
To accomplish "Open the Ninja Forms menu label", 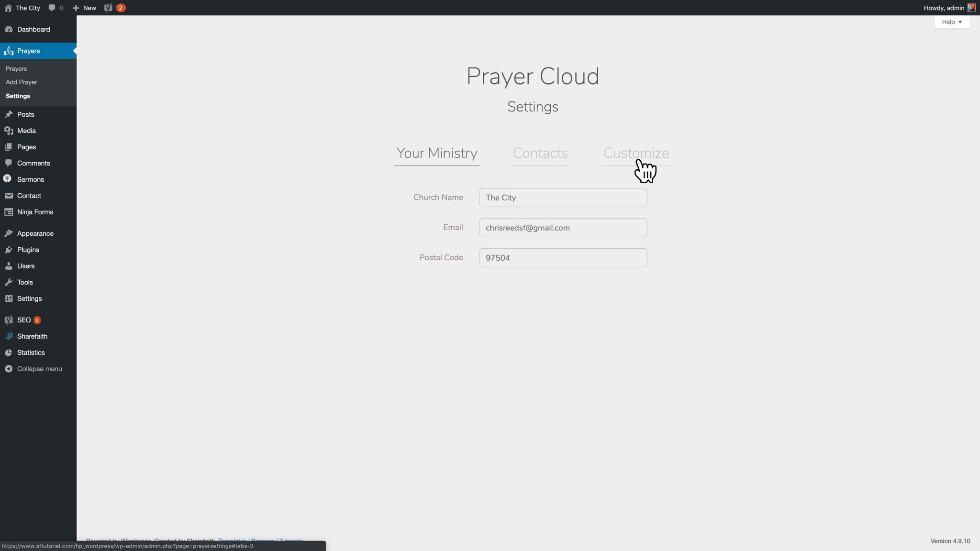I will 35,212.
